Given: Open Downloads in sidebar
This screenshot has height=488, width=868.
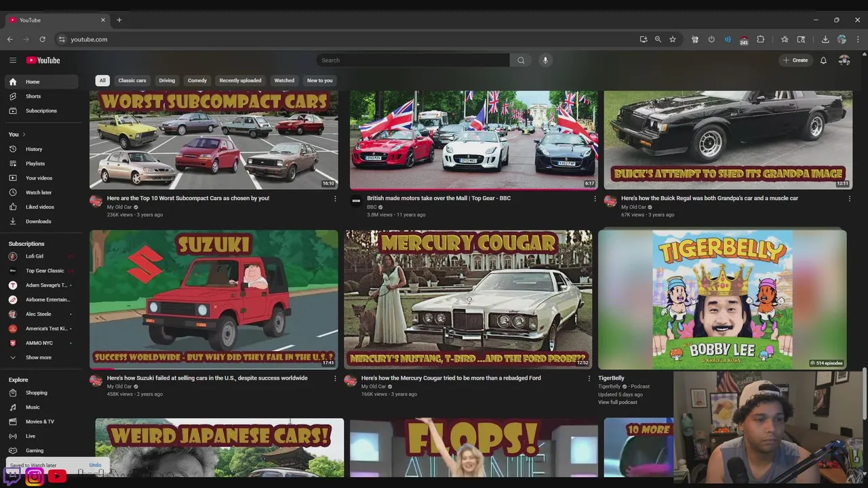Looking at the screenshot, I should [42, 221].
